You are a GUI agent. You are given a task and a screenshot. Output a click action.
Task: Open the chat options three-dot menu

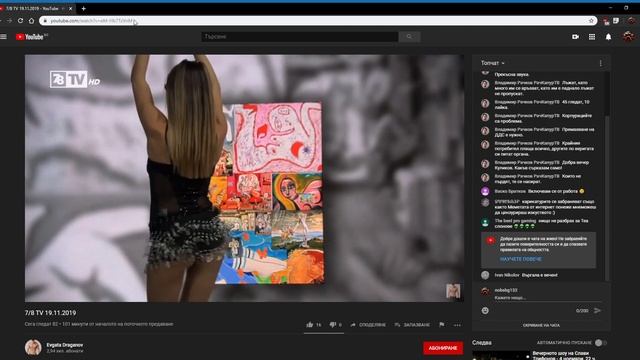click(600, 63)
